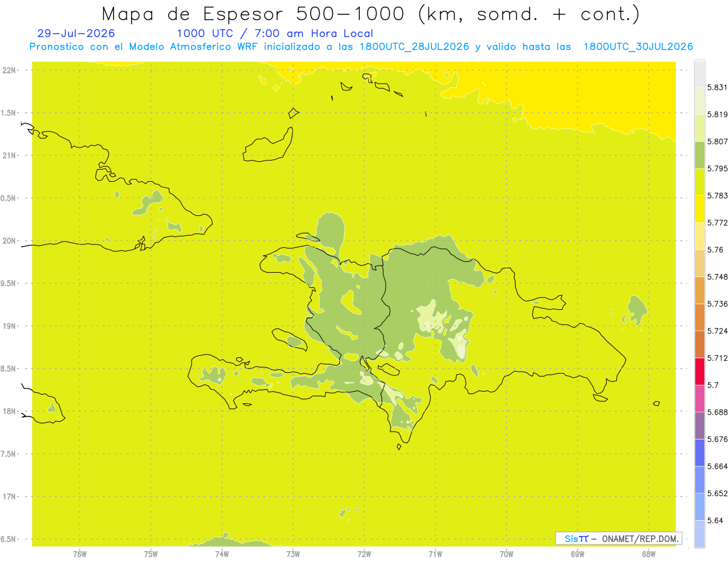The height and width of the screenshot is (562, 728).
Task: Click the 68W longitude label
Action: tap(649, 554)
